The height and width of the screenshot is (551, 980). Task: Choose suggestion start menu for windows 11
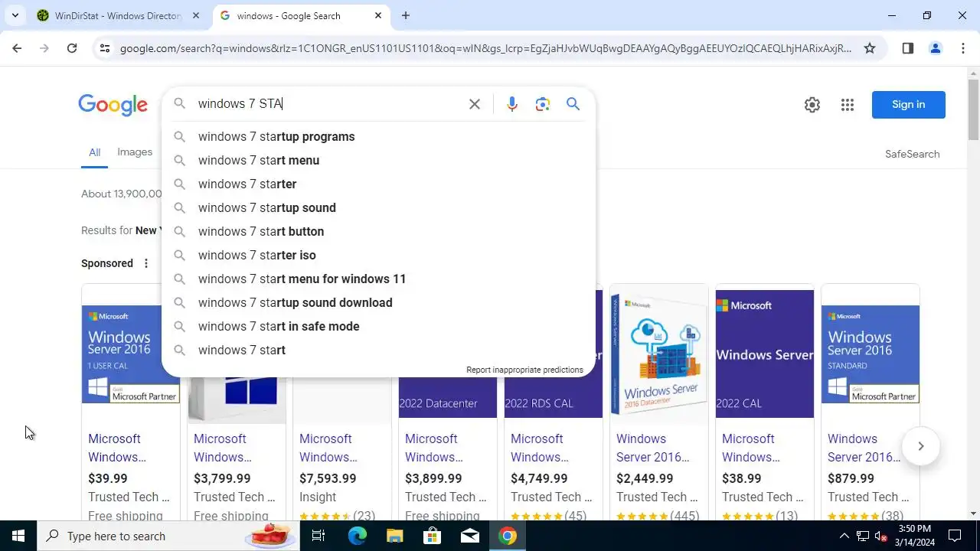[x=378, y=279]
